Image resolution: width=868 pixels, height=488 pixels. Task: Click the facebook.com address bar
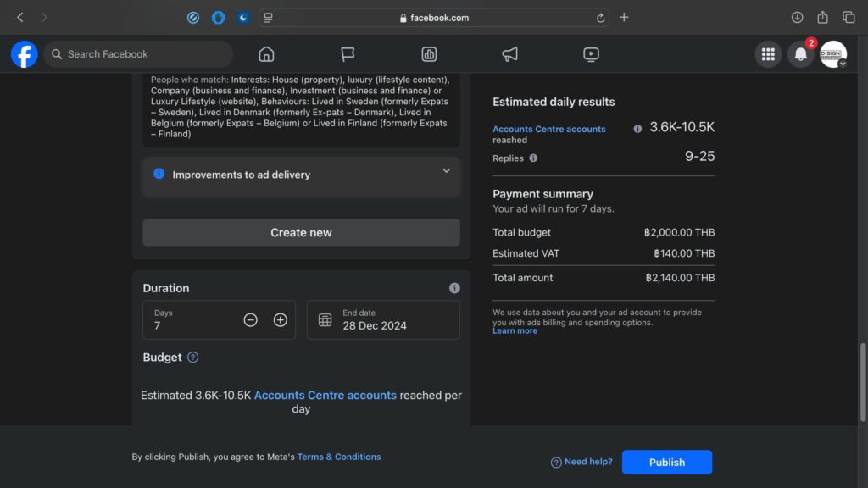[434, 18]
